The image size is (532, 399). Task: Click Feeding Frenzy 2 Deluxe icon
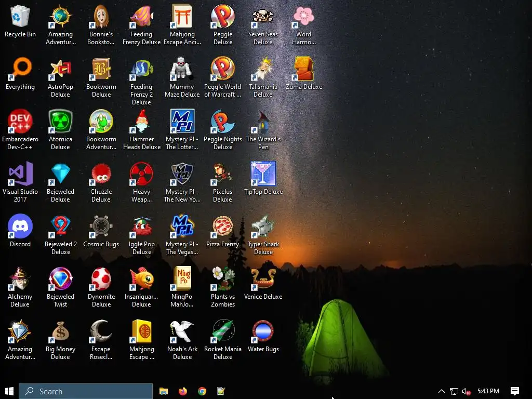[x=141, y=69]
